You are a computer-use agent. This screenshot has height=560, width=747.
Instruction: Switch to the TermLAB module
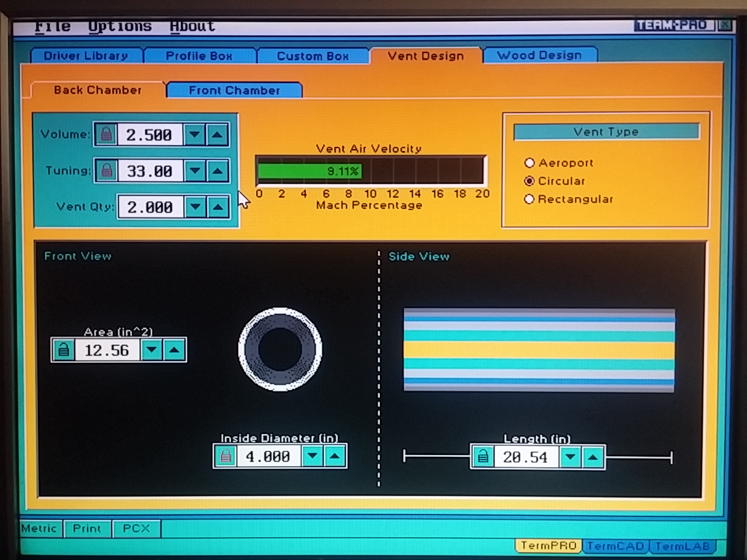[x=682, y=546]
